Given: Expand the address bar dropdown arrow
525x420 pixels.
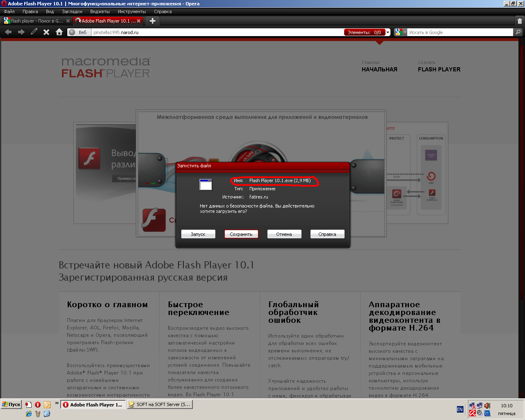Looking at the screenshot, I should 388,32.
